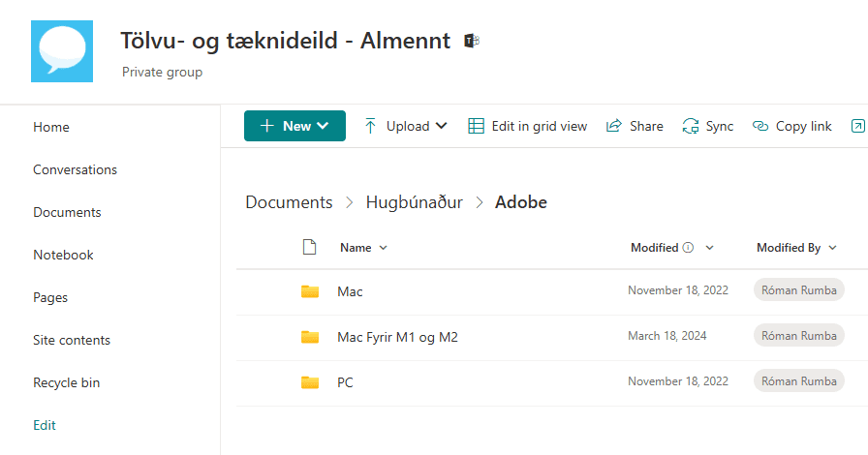Click the file type column header icon
The height and width of the screenshot is (455, 868).
pyautogui.click(x=310, y=247)
